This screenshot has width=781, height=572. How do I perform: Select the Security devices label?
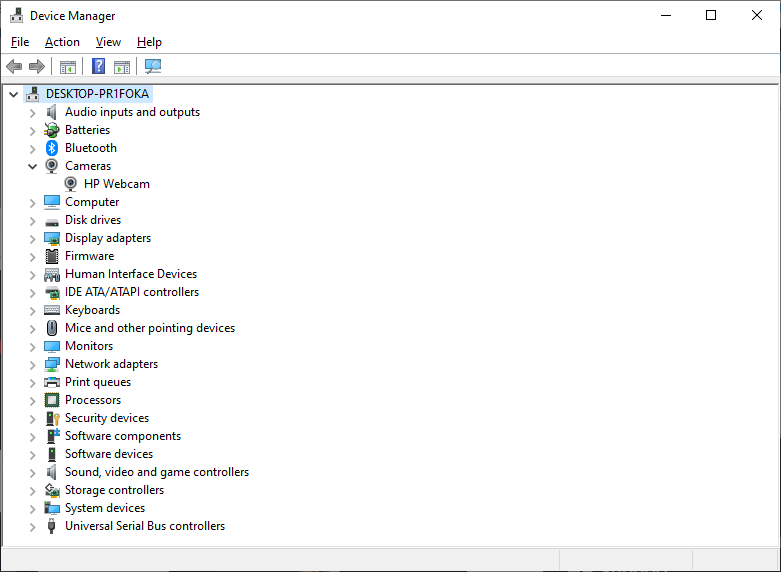107,418
